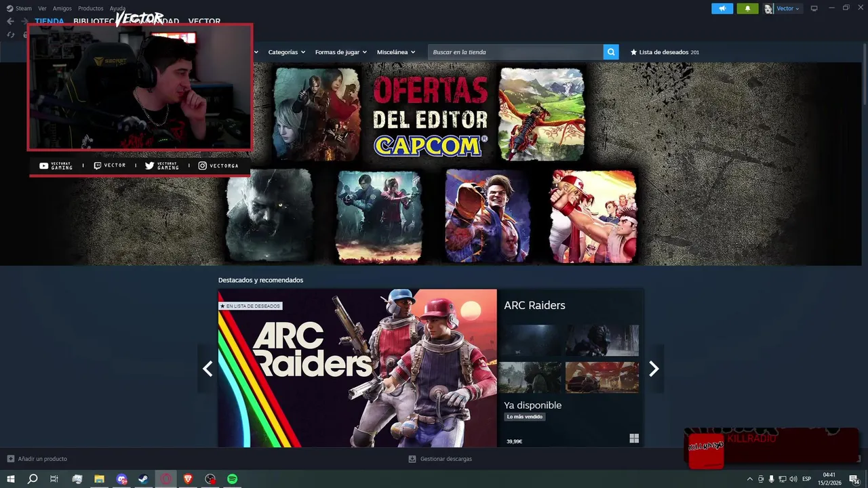868x488 pixels.
Task: Click the Vector profile avatar picture
Action: (x=768, y=9)
